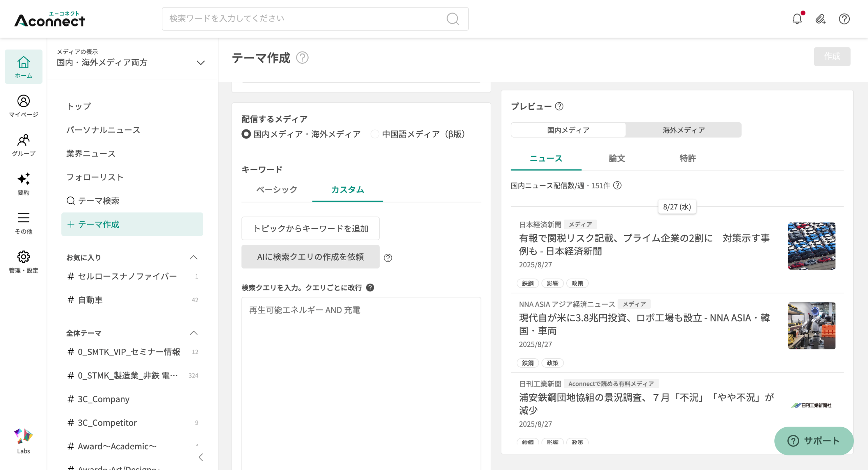Click the paperclip attachment icon in header
This screenshot has width=868, height=470.
pos(821,19)
